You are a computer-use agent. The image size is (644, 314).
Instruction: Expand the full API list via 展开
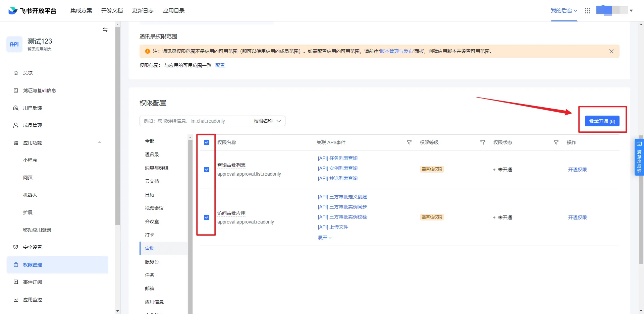(x=324, y=238)
